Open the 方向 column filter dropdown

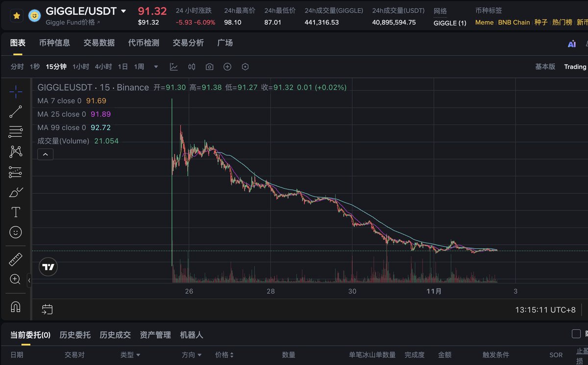click(x=192, y=355)
